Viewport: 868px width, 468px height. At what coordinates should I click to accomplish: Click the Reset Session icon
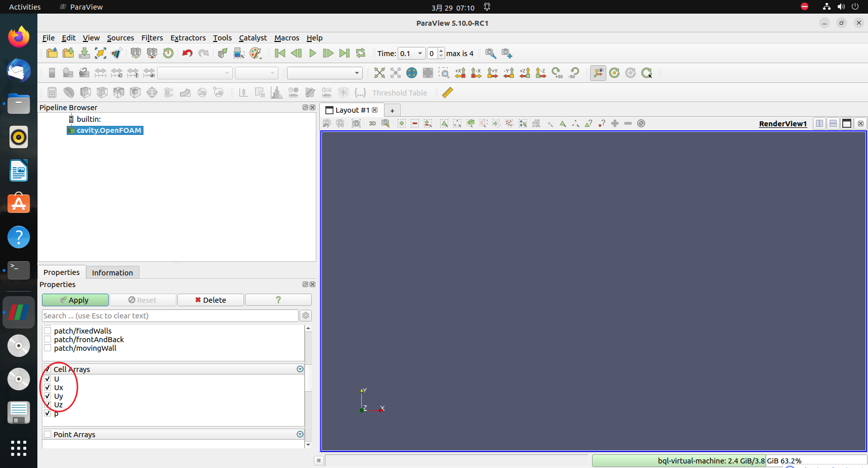[168, 53]
